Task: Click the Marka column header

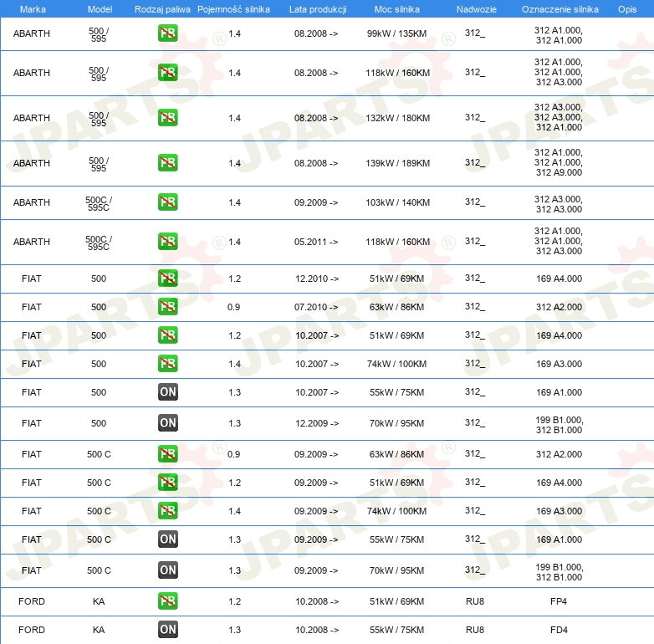Action: [x=33, y=9]
